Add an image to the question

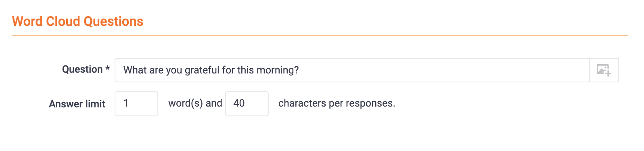(x=604, y=70)
